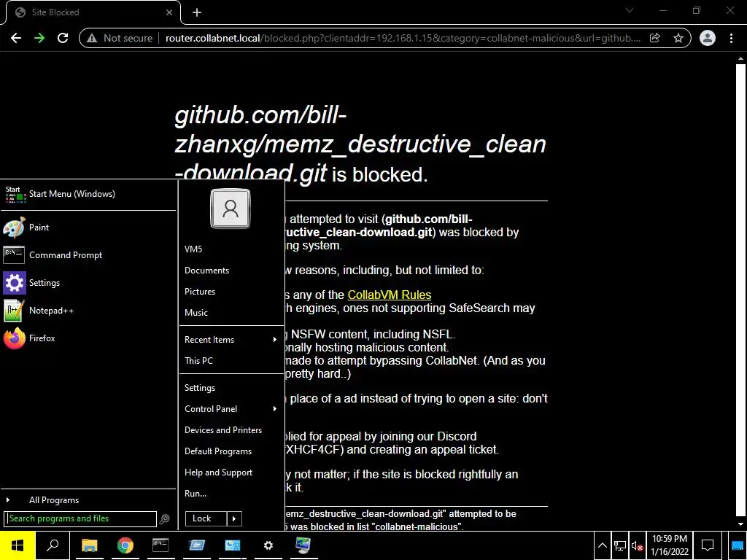Open Documents from Start menu
This screenshot has width=747, height=560.
(231, 271)
